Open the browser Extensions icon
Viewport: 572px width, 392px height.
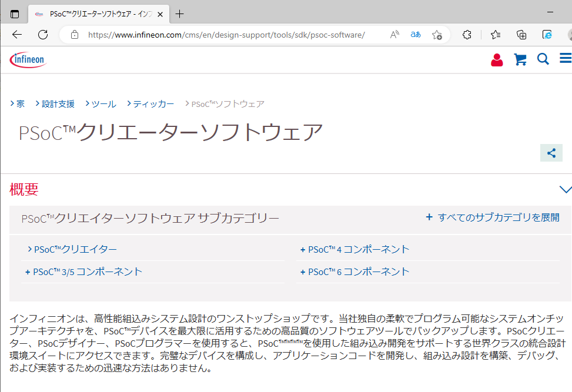[467, 35]
